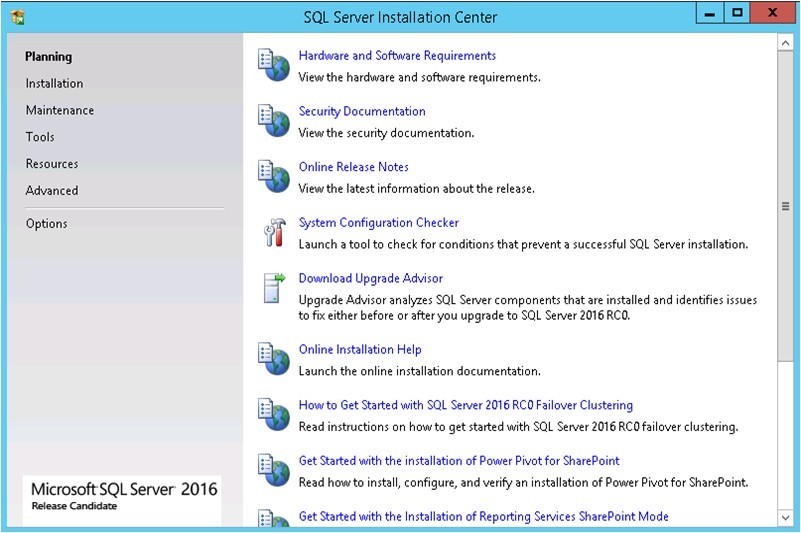Click the Download Upgrade Advisor server icon

pos(274,288)
